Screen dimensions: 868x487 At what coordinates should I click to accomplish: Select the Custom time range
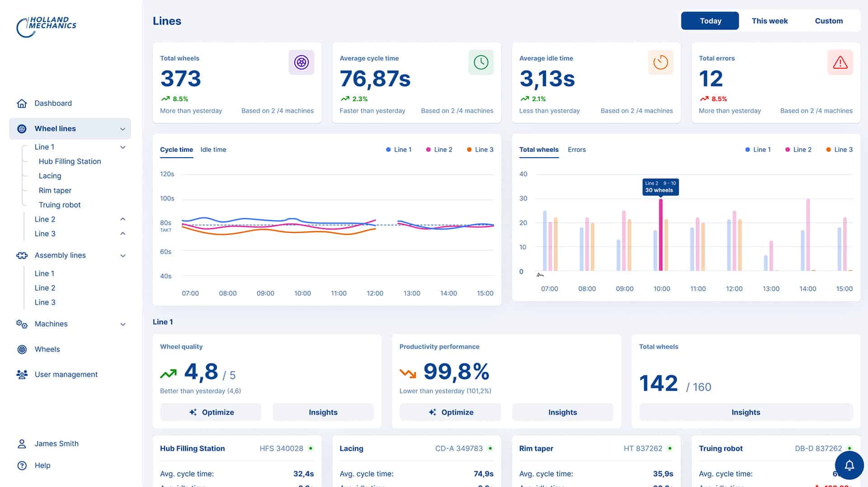(829, 21)
